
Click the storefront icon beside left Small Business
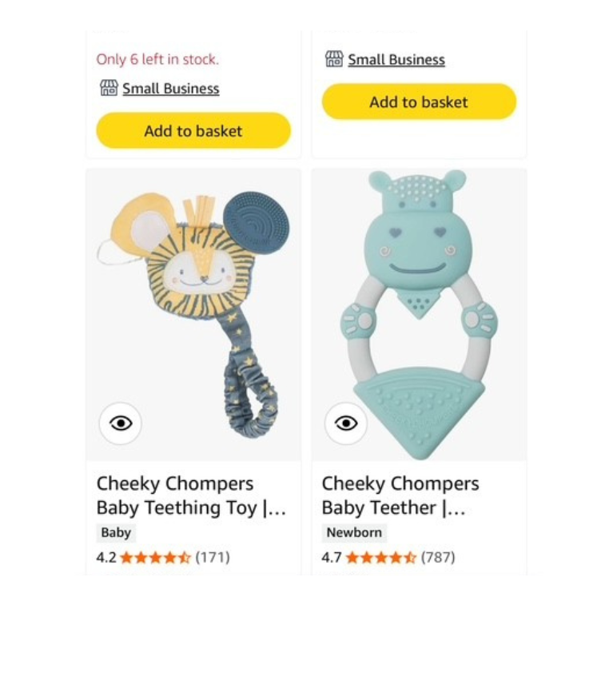(109, 88)
